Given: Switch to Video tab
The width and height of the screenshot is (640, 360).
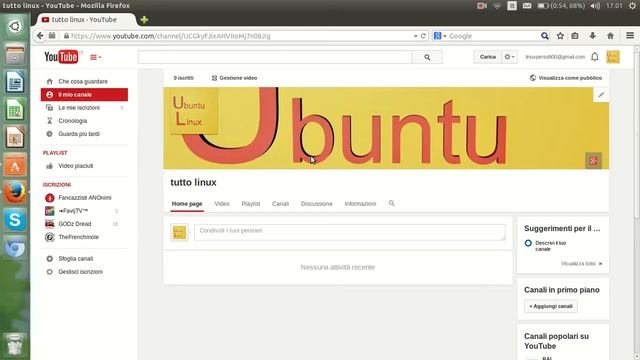Looking at the screenshot, I should click(222, 204).
